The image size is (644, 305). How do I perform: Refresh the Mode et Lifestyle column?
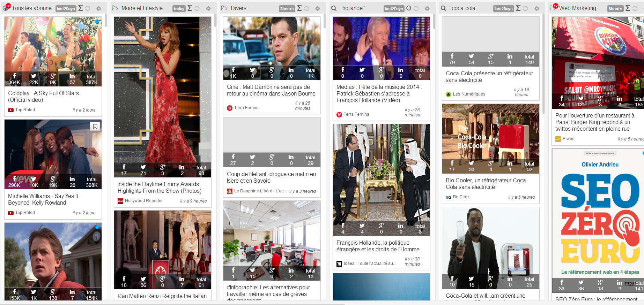pos(197,8)
